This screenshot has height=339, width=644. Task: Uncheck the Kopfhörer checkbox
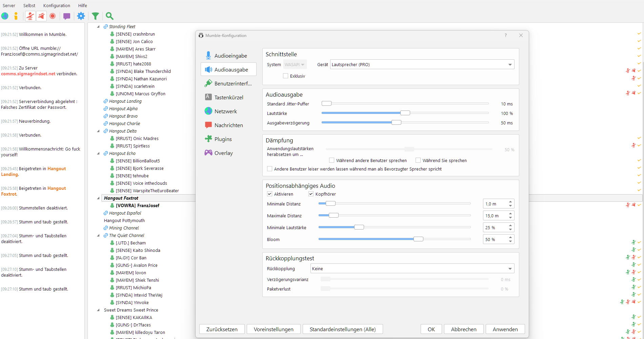pos(311,194)
